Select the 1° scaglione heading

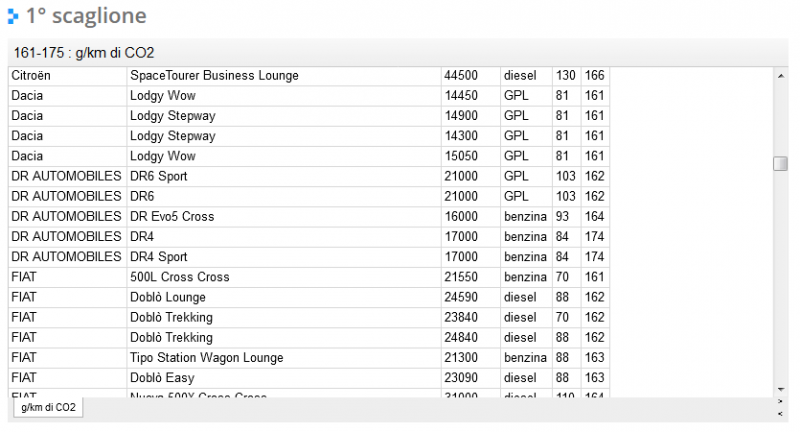pos(86,16)
